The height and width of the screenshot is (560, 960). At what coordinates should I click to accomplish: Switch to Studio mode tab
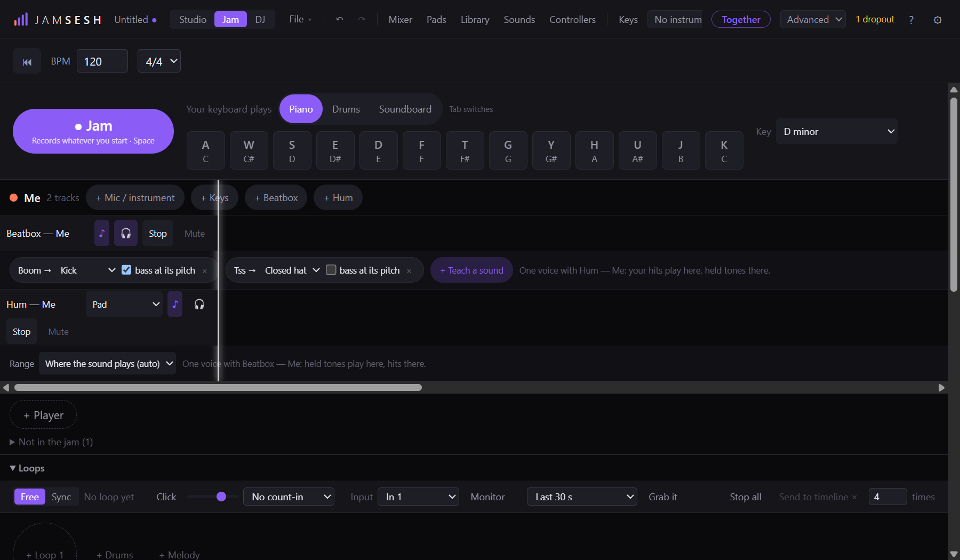click(193, 20)
